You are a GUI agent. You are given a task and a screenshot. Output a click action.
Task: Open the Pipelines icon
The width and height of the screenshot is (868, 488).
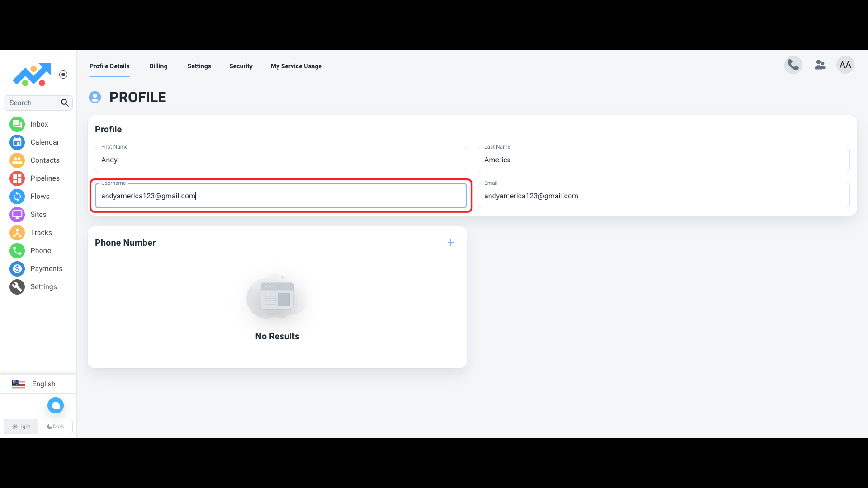[x=17, y=178]
